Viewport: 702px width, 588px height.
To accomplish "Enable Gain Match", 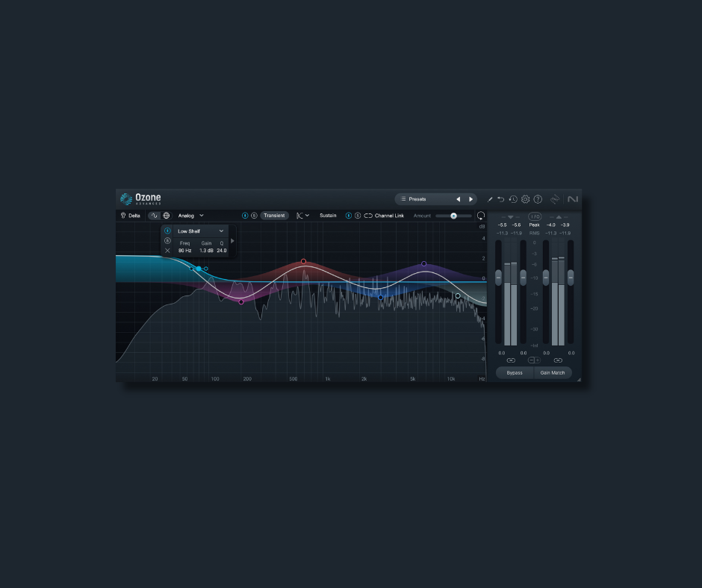I will (x=553, y=373).
